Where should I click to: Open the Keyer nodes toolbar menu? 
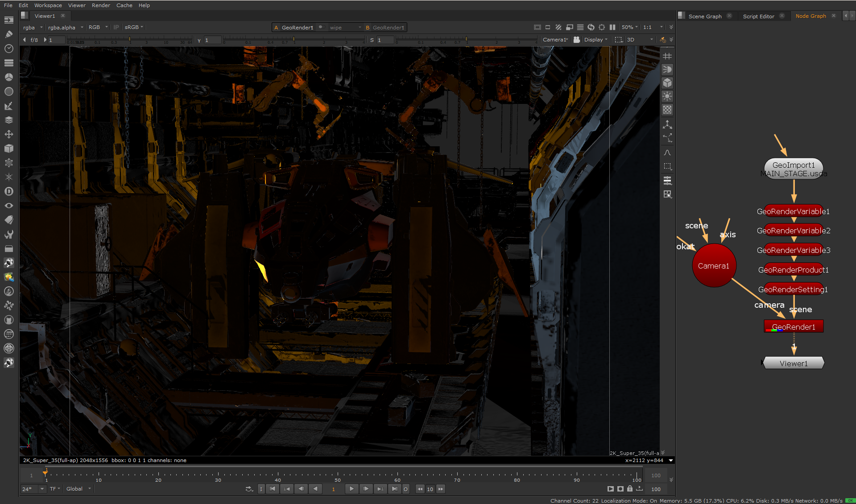click(9, 106)
